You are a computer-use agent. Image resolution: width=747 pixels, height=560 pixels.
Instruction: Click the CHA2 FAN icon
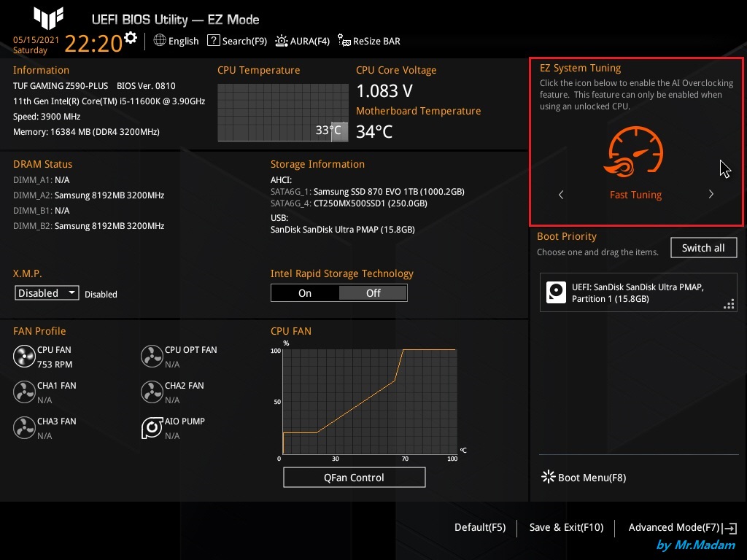(x=152, y=392)
